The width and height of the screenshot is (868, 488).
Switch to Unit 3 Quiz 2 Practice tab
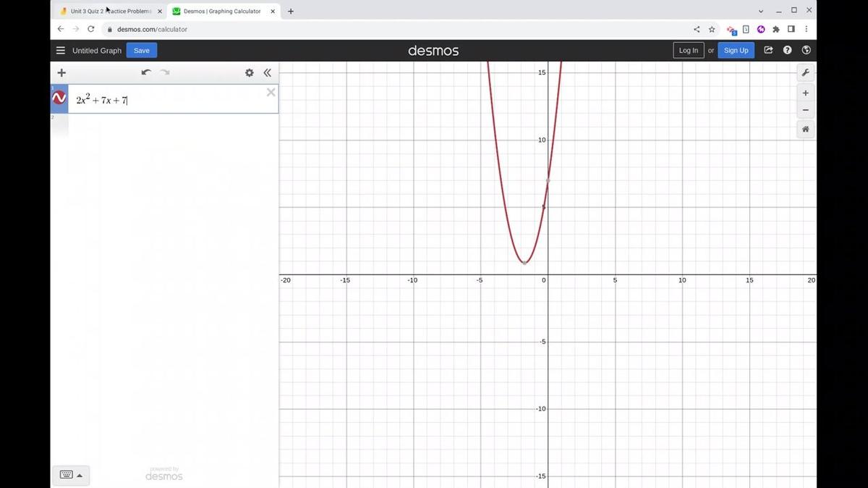click(109, 12)
